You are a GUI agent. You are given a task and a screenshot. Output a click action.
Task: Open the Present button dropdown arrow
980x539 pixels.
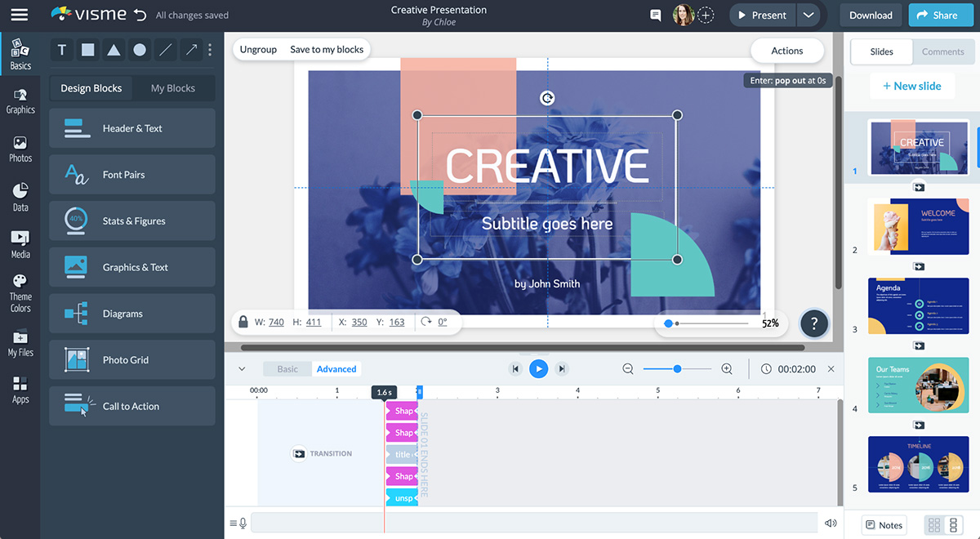click(x=809, y=15)
